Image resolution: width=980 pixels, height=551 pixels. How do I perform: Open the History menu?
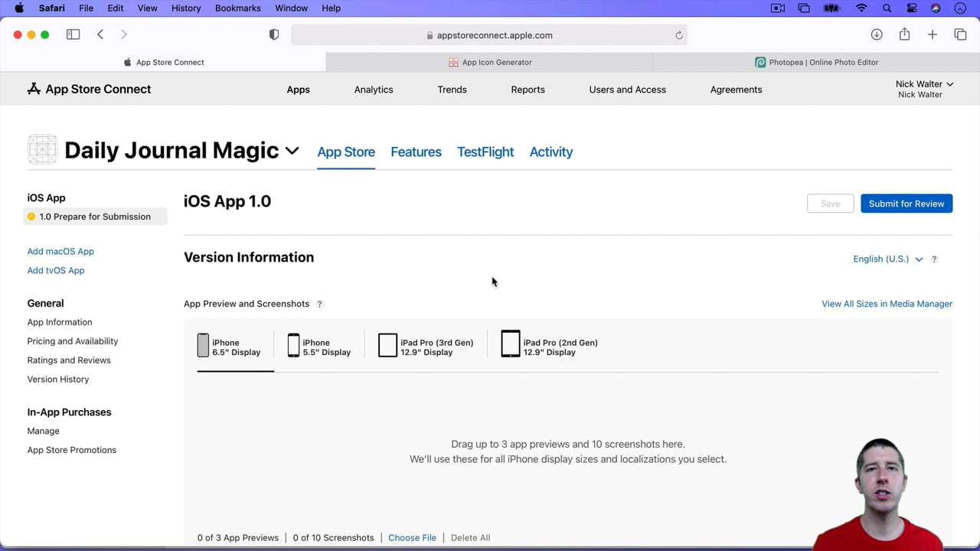(x=186, y=8)
